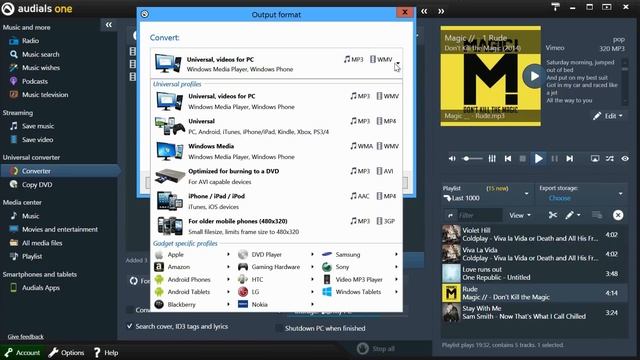
Task: Clear the playlist with the X circle icon
Action: (x=618, y=215)
